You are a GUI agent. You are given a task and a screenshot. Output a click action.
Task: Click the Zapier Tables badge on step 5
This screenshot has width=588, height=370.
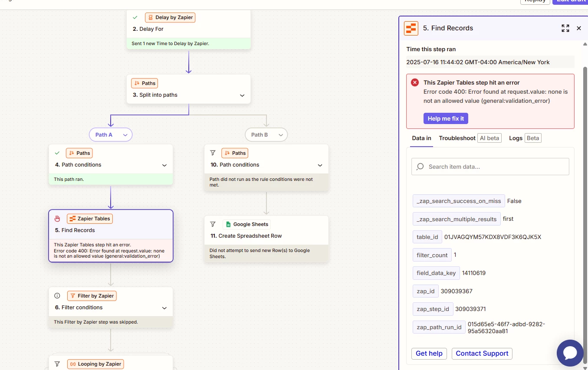[90, 219]
